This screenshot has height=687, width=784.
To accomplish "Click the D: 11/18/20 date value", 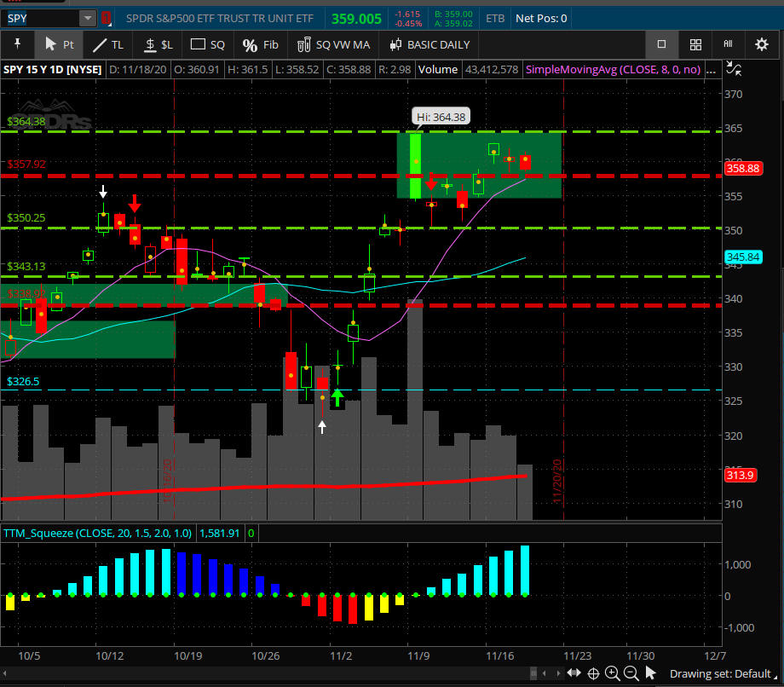I will click(137, 70).
